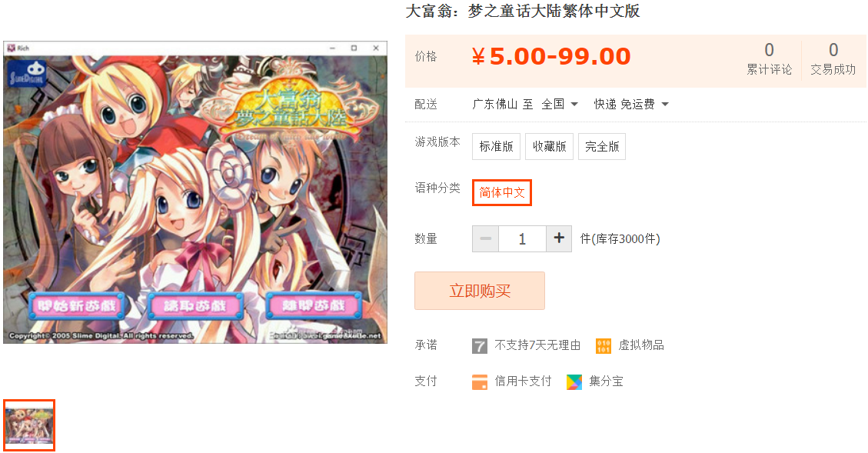Click the main product game image
Screen dimensions: 868x453
[195, 192]
